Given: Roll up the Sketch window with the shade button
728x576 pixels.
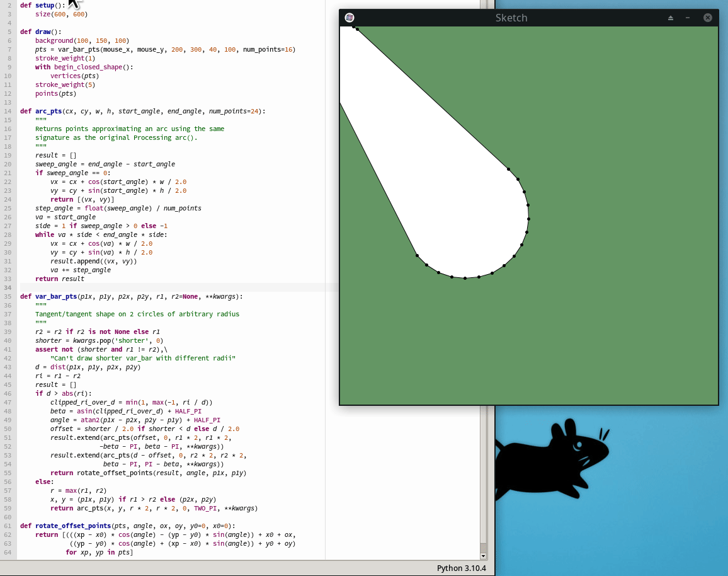Looking at the screenshot, I should pyautogui.click(x=671, y=18).
